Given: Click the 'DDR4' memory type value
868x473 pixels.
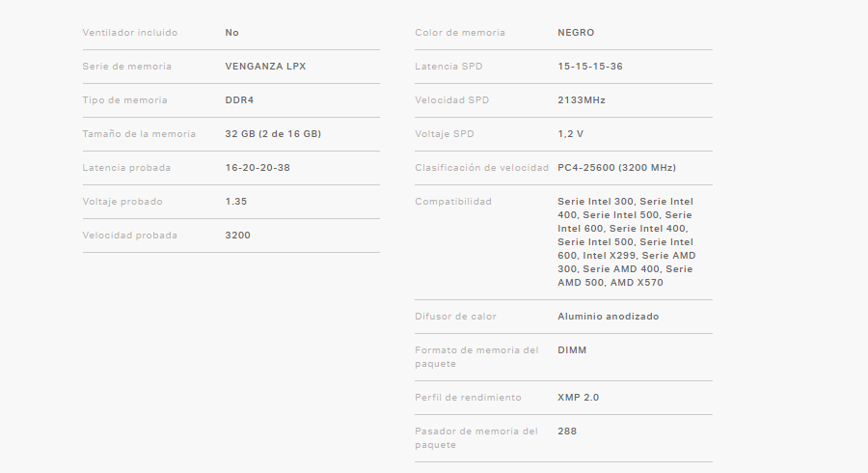Looking at the screenshot, I should click(239, 100).
